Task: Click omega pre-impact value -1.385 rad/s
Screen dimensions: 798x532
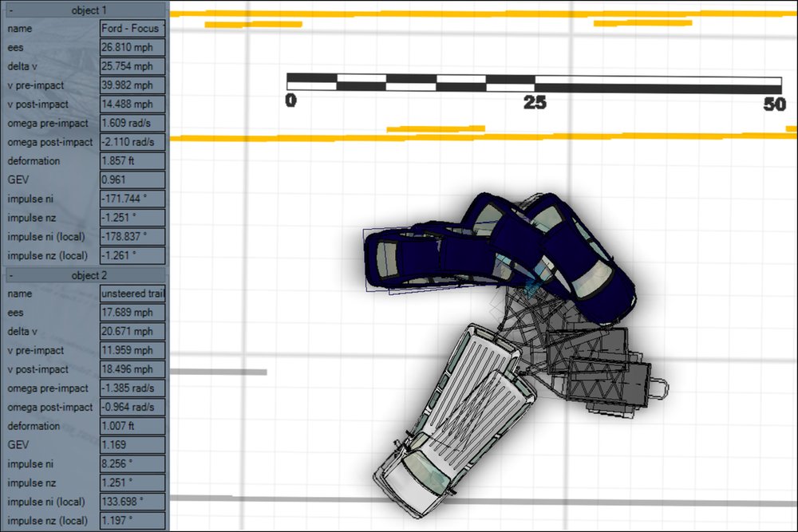Action: (x=132, y=388)
